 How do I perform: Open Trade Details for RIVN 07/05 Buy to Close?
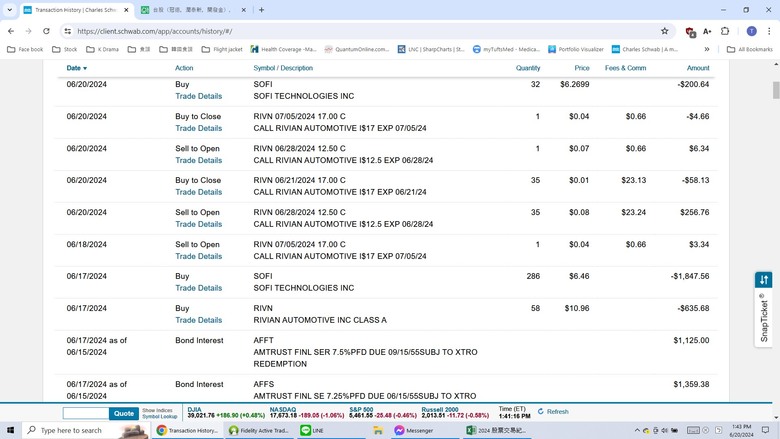(x=198, y=128)
